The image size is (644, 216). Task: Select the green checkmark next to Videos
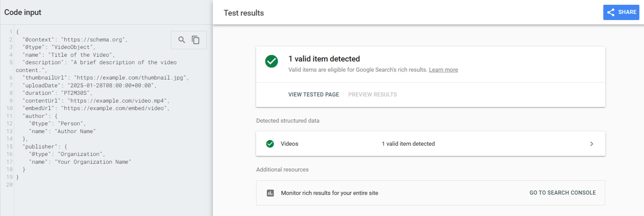pyautogui.click(x=270, y=144)
